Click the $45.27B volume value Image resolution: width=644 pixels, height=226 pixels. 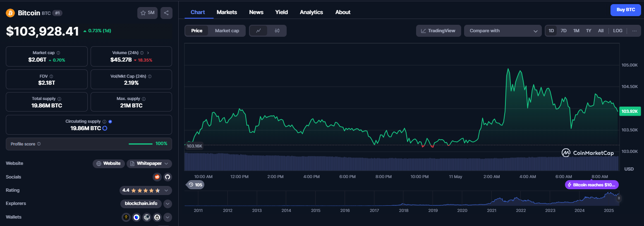[121, 60]
